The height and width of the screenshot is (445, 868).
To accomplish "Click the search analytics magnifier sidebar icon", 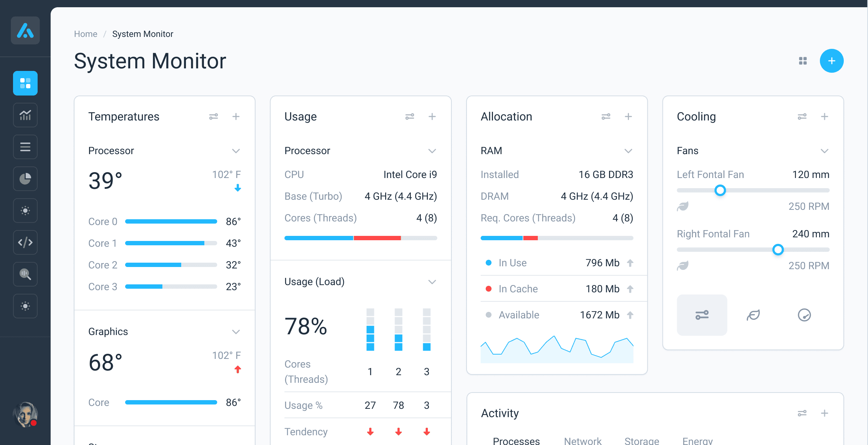I will 25,274.
